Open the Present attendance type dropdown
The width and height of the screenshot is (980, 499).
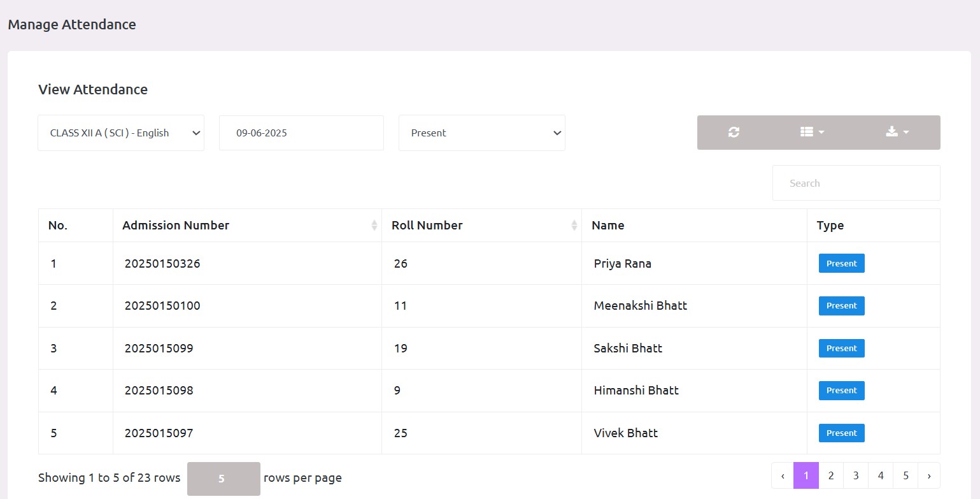click(482, 133)
